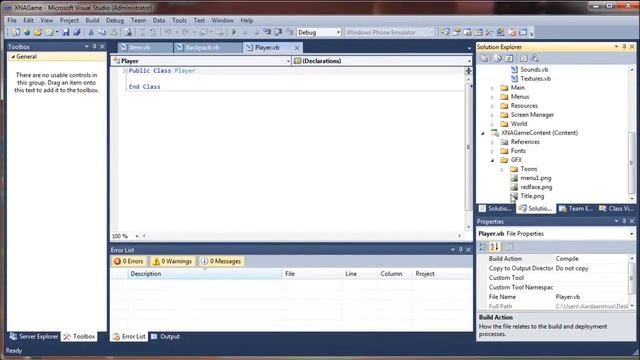Click the Extension Manager icon in main toolbar
The image size is (640, 360).
tap(512, 32)
